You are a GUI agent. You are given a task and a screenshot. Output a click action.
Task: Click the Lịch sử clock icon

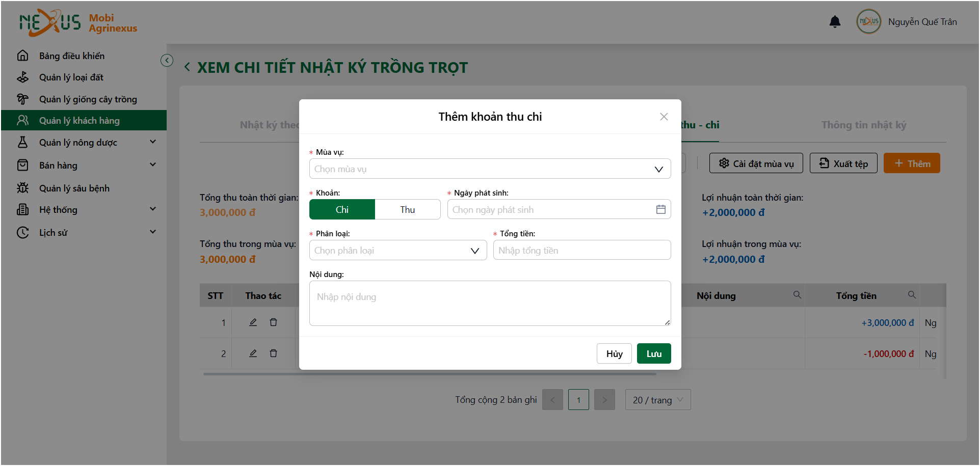(23, 232)
